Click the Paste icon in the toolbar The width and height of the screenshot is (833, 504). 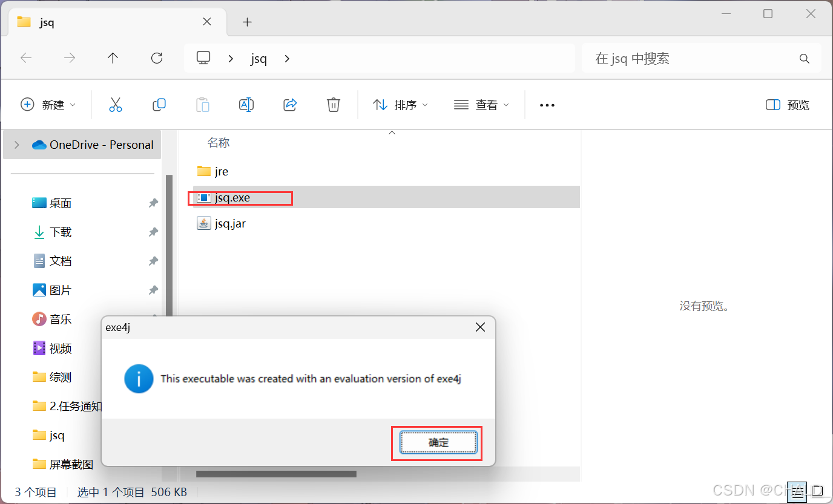[203, 104]
